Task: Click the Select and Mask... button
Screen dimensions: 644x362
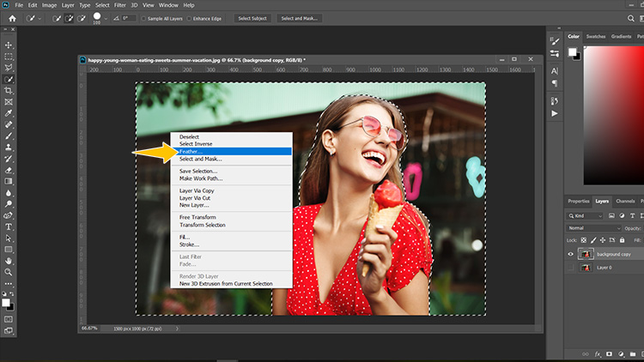Action: click(300, 19)
